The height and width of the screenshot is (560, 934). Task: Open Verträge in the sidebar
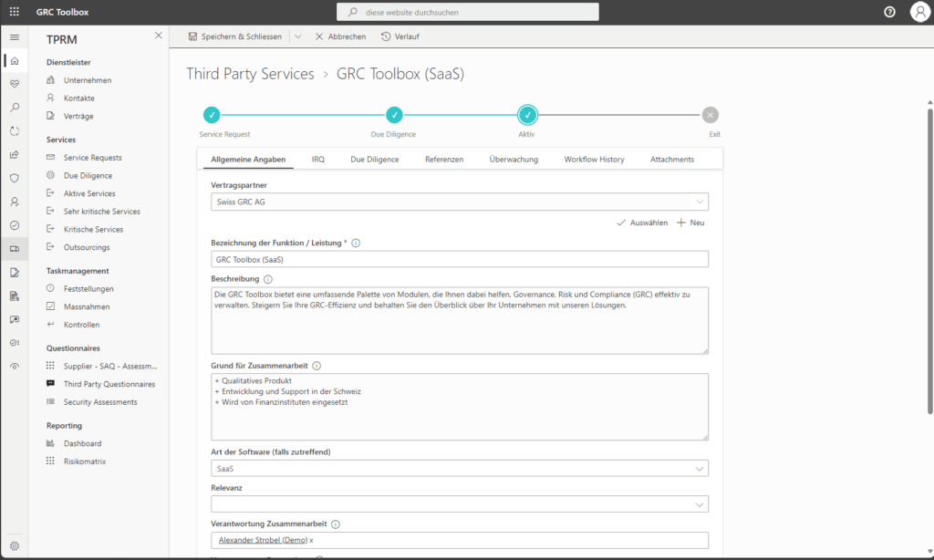coord(78,116)
